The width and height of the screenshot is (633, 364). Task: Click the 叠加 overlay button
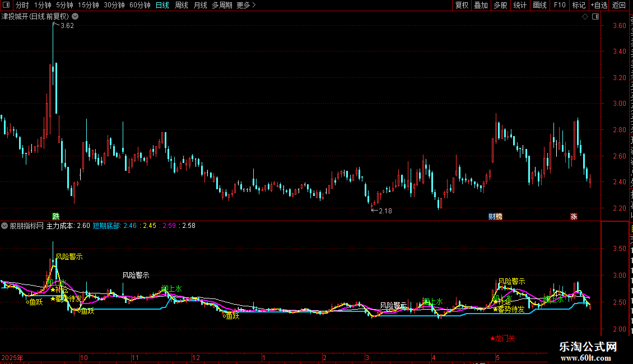tap(481, 5)
